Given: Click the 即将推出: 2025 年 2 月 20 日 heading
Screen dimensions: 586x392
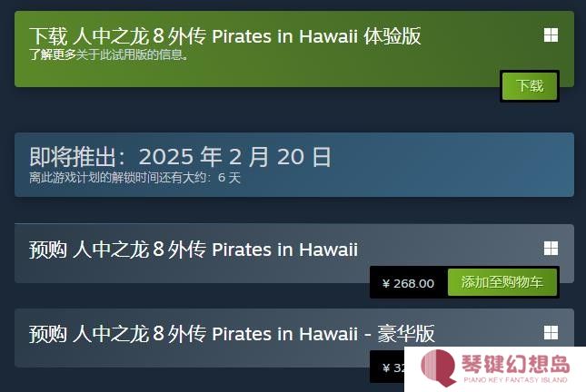Looking at the screenshot, I should click(x=180, y=157).
